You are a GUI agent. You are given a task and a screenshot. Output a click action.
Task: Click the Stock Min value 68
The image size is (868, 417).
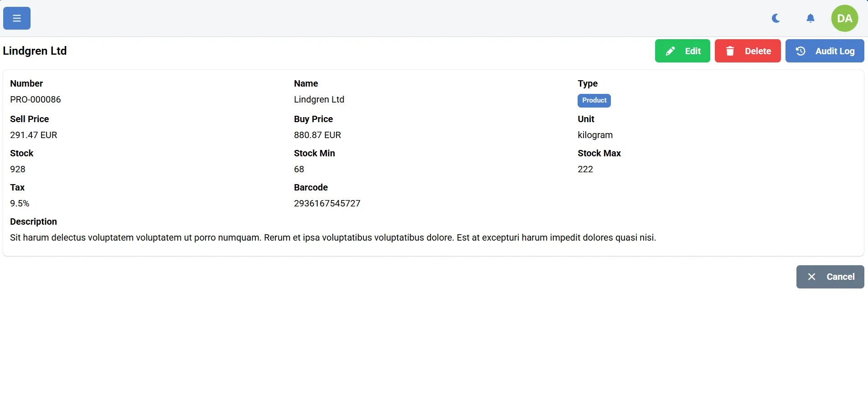pos(299,169)
